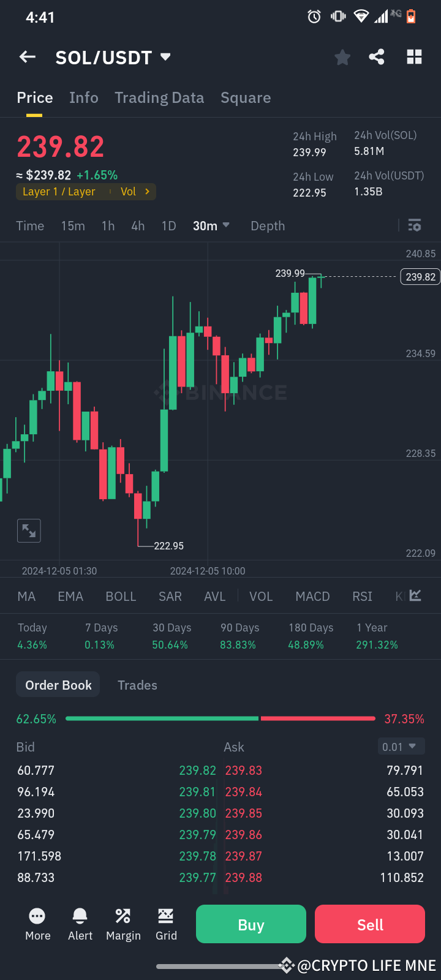Favorite SOL/USDT using the star icon

[342, 56]
